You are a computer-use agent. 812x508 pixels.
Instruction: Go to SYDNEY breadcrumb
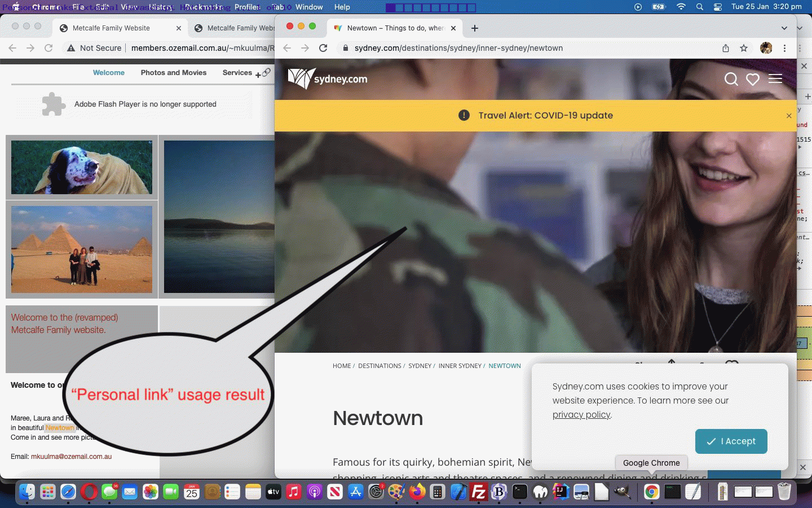420,366
